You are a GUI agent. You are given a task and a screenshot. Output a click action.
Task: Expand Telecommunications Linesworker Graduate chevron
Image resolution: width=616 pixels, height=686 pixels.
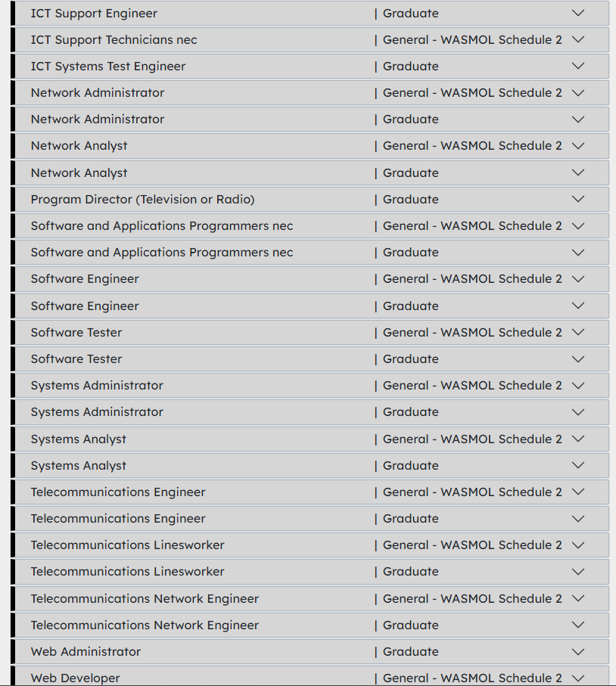578,572
